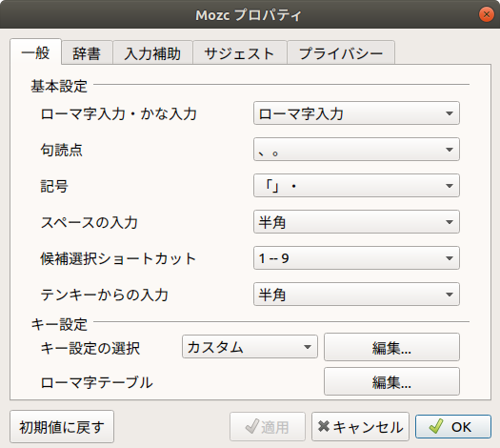Click the キャンセル button

(360, 427)
